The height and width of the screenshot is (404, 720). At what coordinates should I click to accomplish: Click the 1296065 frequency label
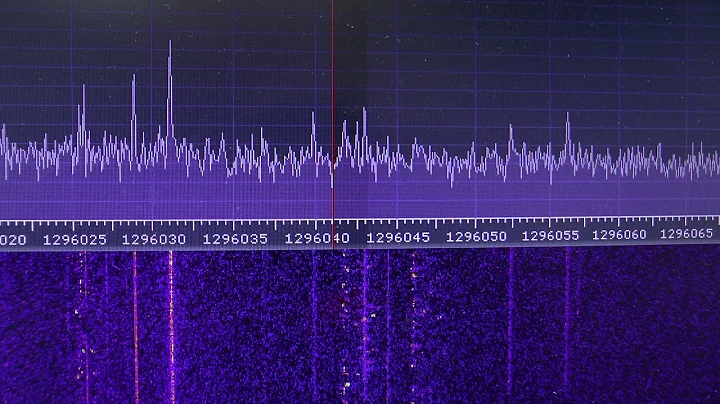pyautogui.click(x=686, y=234)
